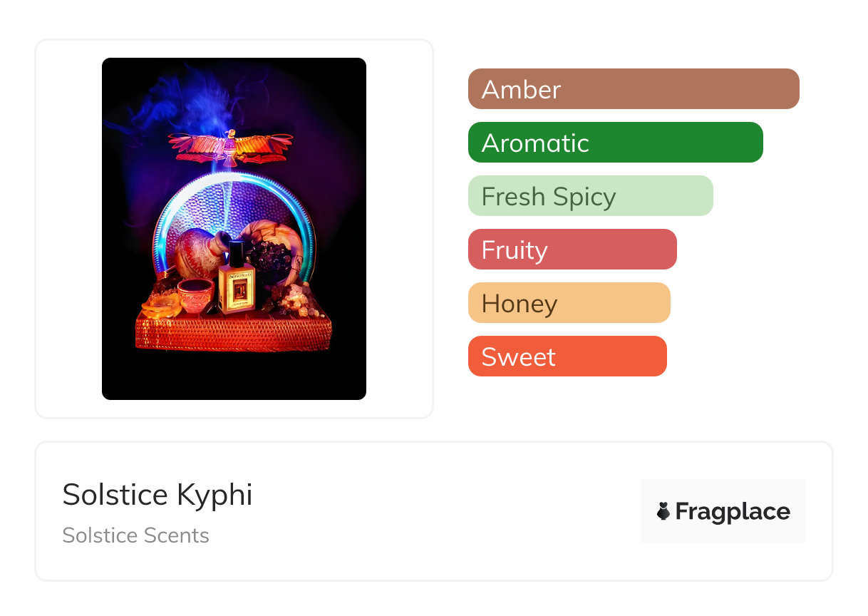This screenshot has width=868, height=616.
Task: Choose the Fruity accord bar
Action: pyautogui.click(x=572, y=250)
